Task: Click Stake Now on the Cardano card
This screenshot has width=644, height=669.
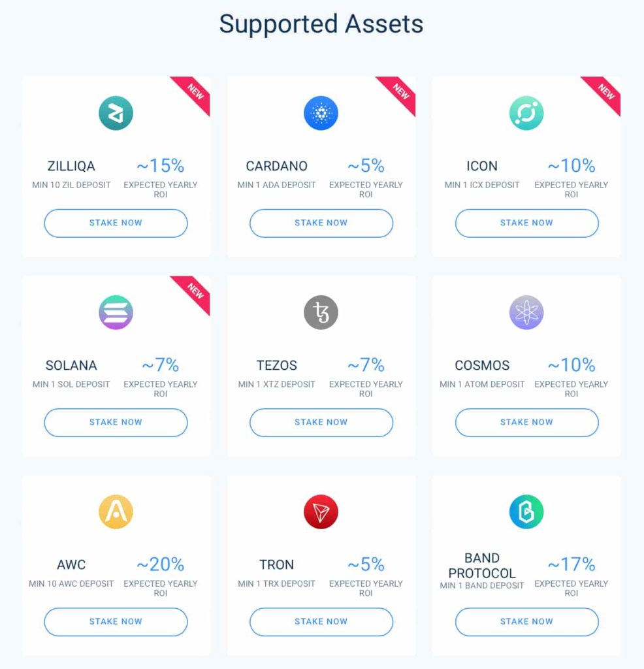Action: tap(321, 223)
